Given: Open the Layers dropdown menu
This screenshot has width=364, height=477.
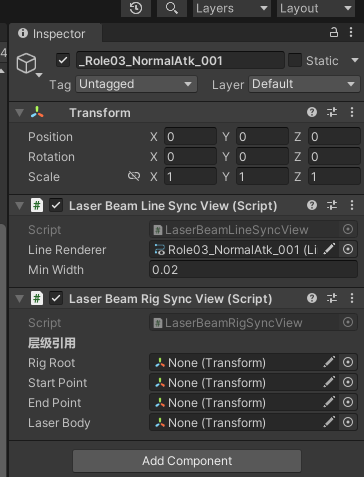Looking at the screenshot, I should click(x=232, y=8).
